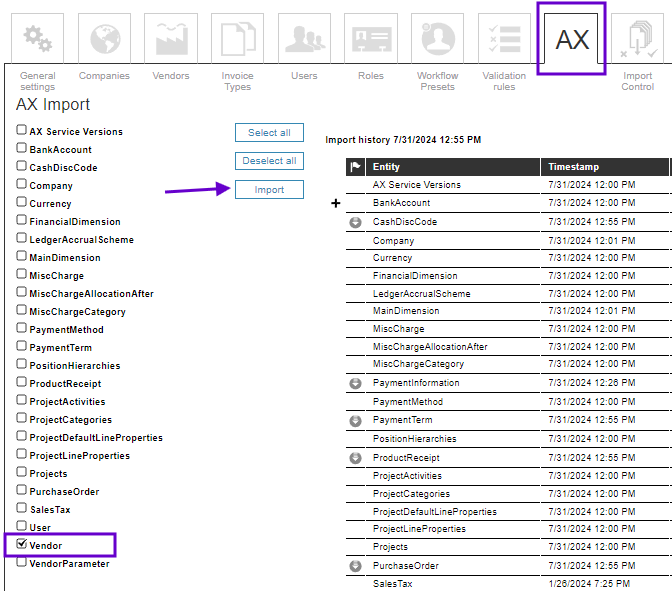Open the Vendors factory icon

171,38
